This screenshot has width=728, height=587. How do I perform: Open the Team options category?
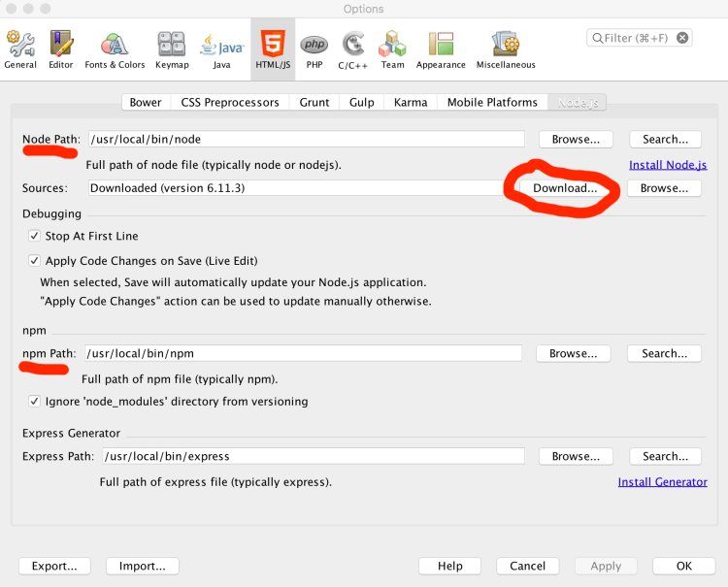[x=392, y=49]
